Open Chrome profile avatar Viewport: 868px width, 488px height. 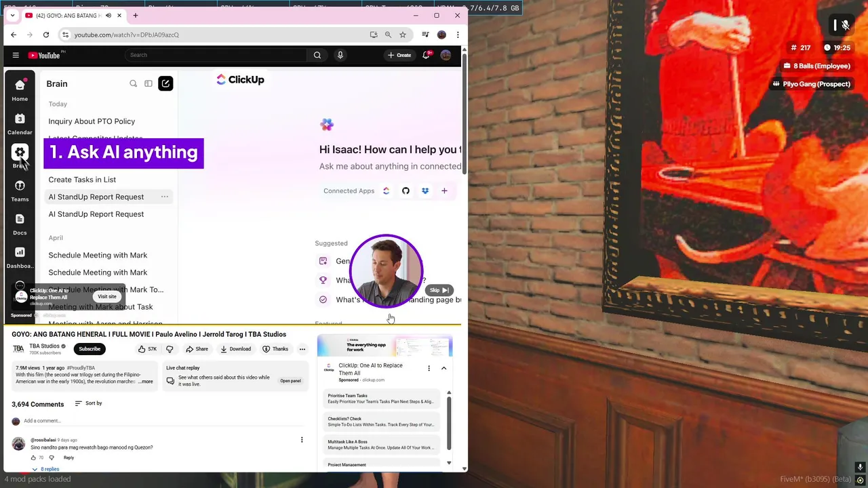pos(441,35)
